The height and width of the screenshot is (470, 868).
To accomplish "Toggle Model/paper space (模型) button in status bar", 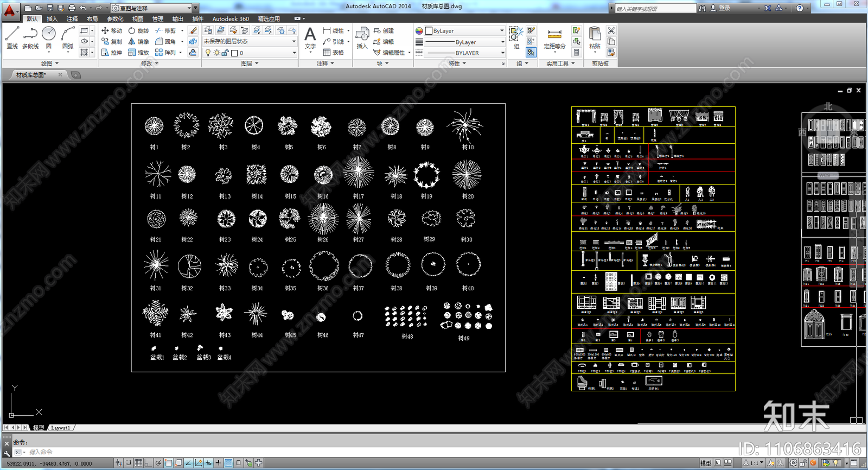I will click(x=705, y=463).
